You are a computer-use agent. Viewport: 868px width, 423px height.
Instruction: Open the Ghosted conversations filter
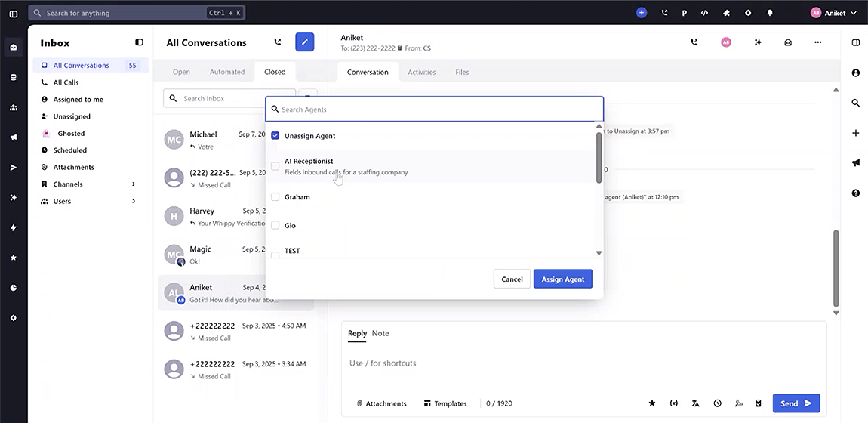(71, 134)
